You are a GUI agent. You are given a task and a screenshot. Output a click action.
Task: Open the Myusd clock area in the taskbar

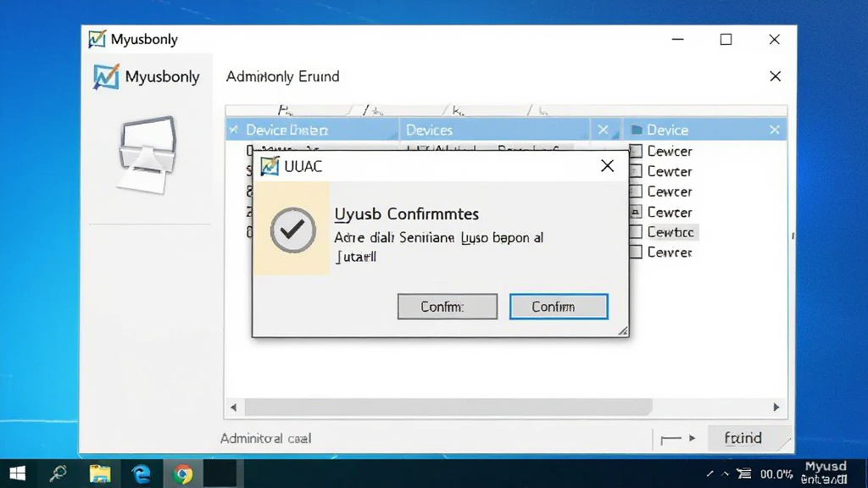click(x=825, y=473)
